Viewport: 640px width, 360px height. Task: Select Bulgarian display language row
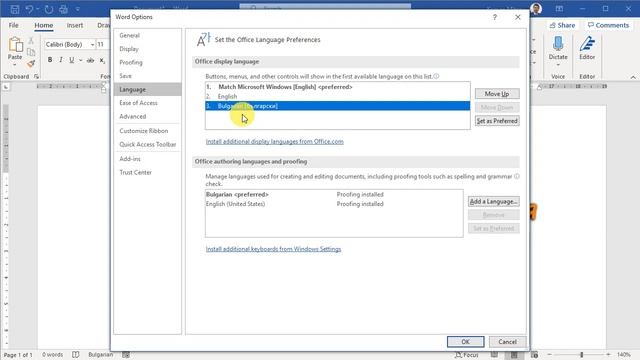(x=338, y=106)
